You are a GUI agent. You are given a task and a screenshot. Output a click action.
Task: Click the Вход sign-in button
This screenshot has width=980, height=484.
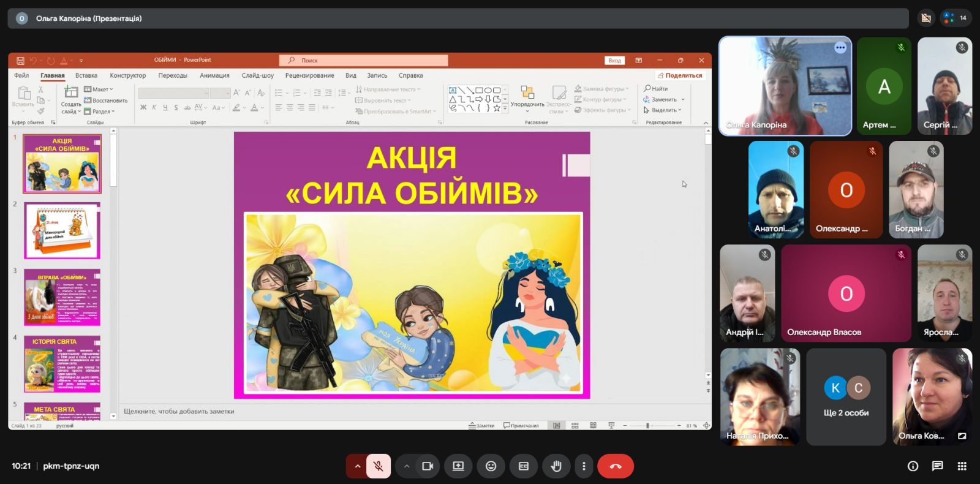pyautogui.click(x=614, y=60)
